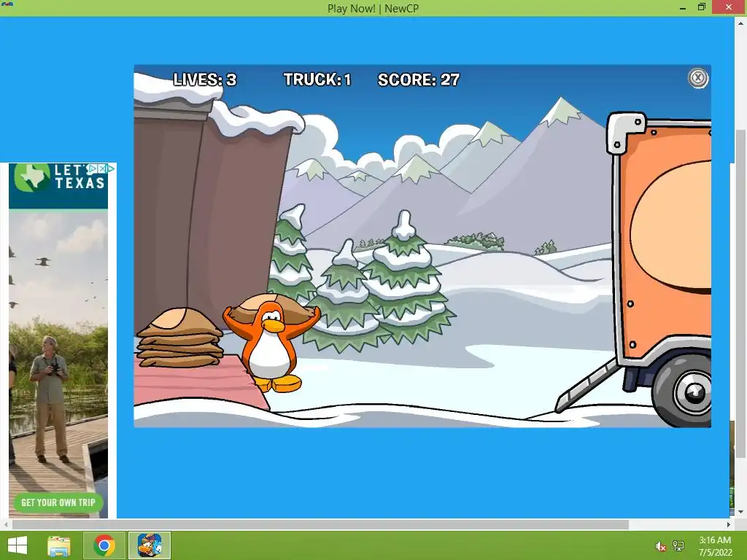747x560 pixels.
Task: Open the Windows Start menu
Action: [18, 545]
